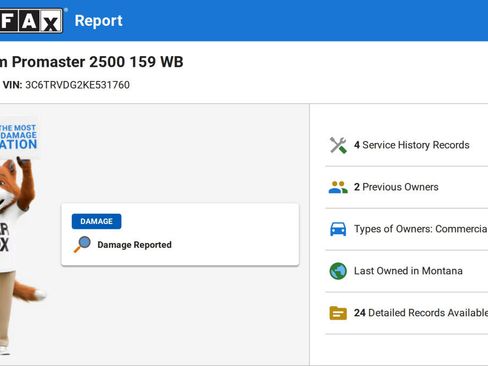Click the blue car owner type icon
The width and height of the screenshot is (488, 366).
click(x=338, y=229)
